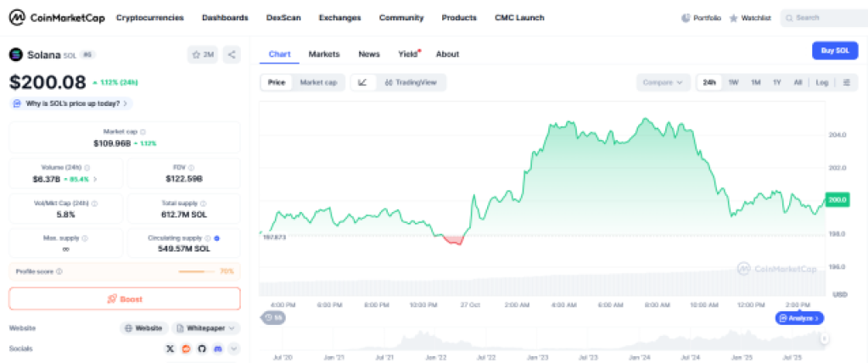Viewport: 868px width, 363px height.
Task: Expand the Compare dropdown
Action: (x=664, y=82)
